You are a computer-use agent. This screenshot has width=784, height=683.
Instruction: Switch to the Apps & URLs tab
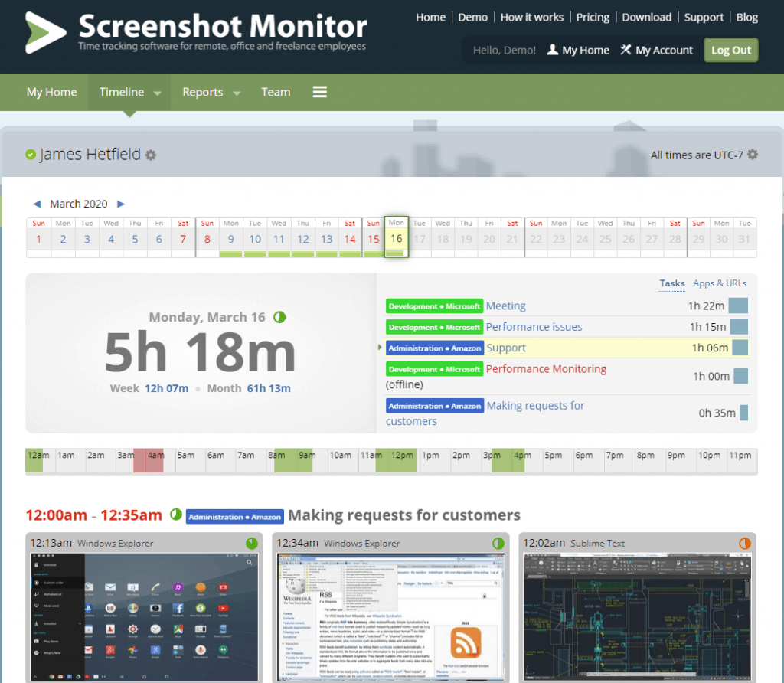[719, 283]
